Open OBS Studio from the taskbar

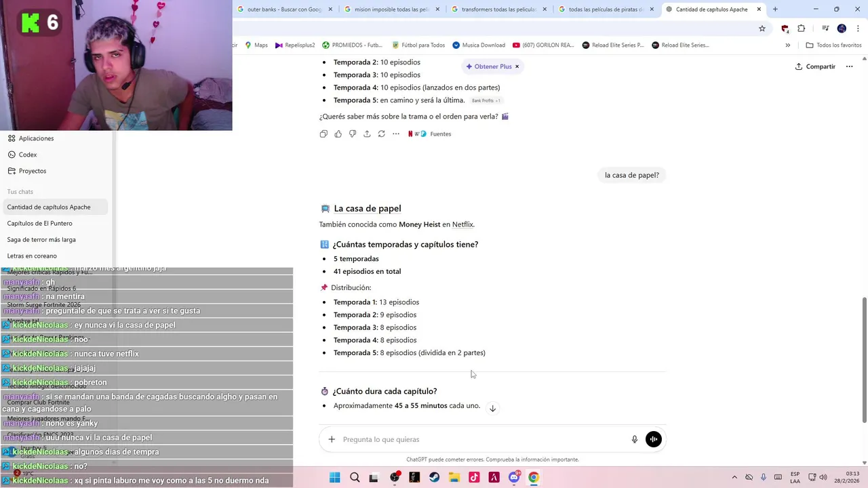tap(395, 477)
